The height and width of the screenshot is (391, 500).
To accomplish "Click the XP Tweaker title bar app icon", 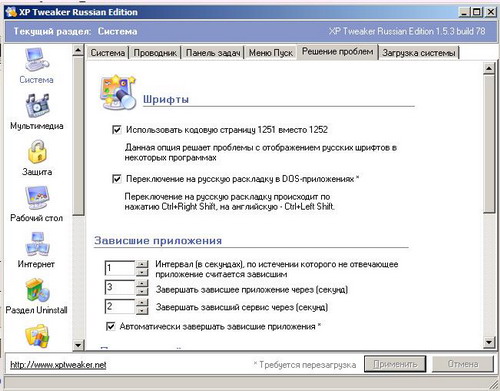I will point(11,12).
